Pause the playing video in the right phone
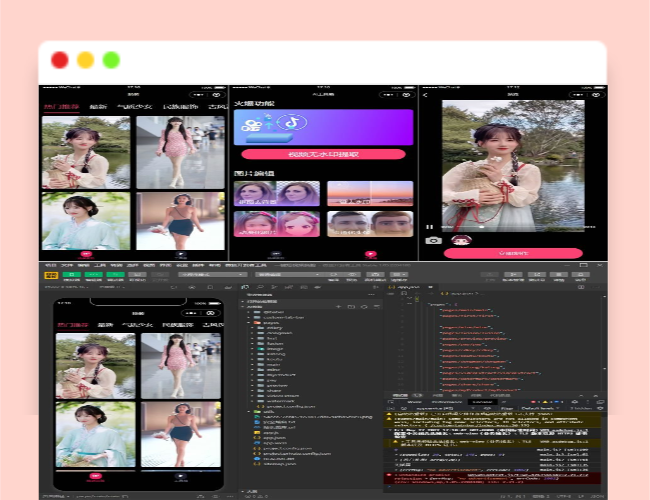This screenshot has height=500, width=650. pyautogui.click(x=430, y=226)
